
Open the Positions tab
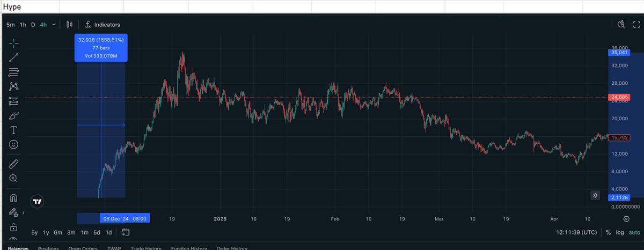coord(48,248)
